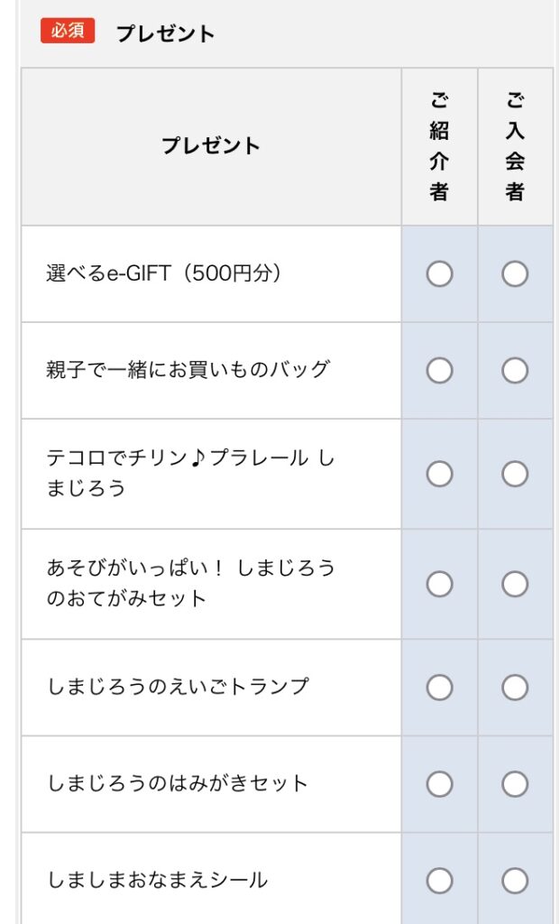Click the ご紹介者 column header

[439, 146]
